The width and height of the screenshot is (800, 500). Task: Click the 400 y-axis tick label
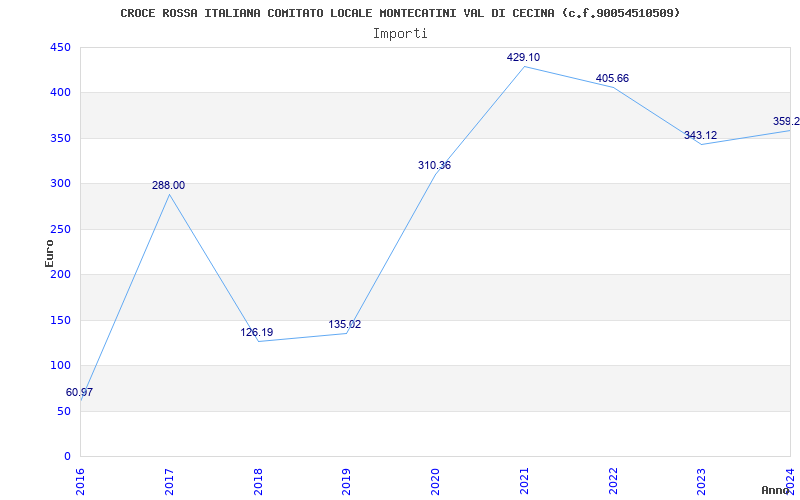click(x=60, y=93)
